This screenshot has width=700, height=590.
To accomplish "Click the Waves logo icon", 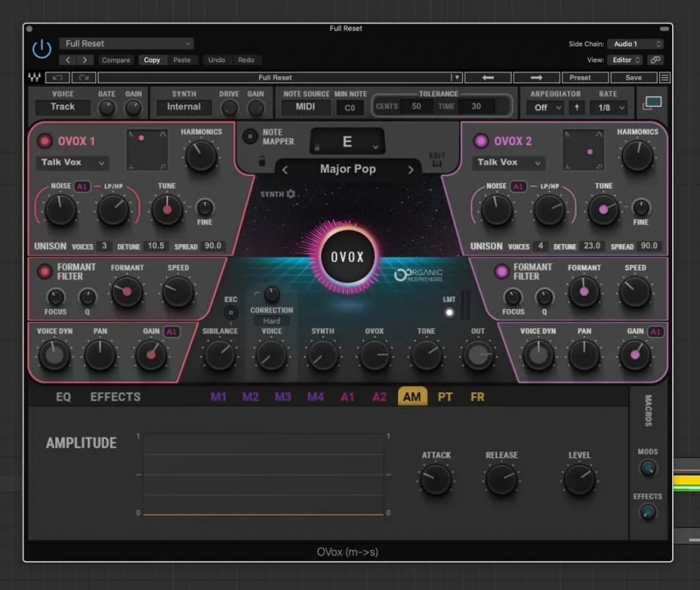I will point(34,78).
